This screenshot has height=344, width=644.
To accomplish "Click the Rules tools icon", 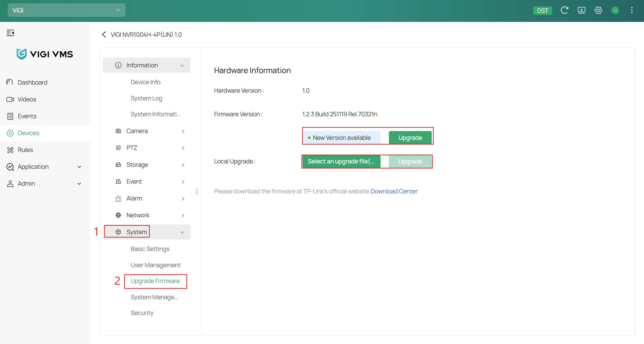I will 10,150.
